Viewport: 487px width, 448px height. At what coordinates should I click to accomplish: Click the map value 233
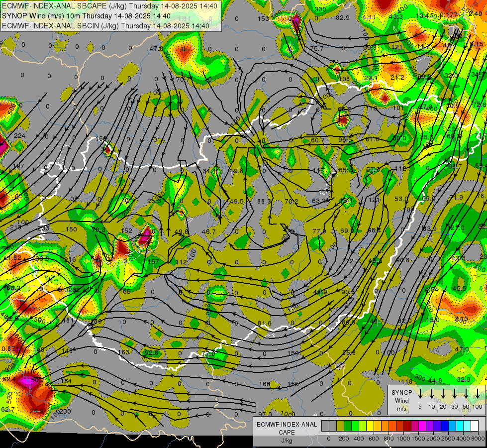click(x=43, y=228)
